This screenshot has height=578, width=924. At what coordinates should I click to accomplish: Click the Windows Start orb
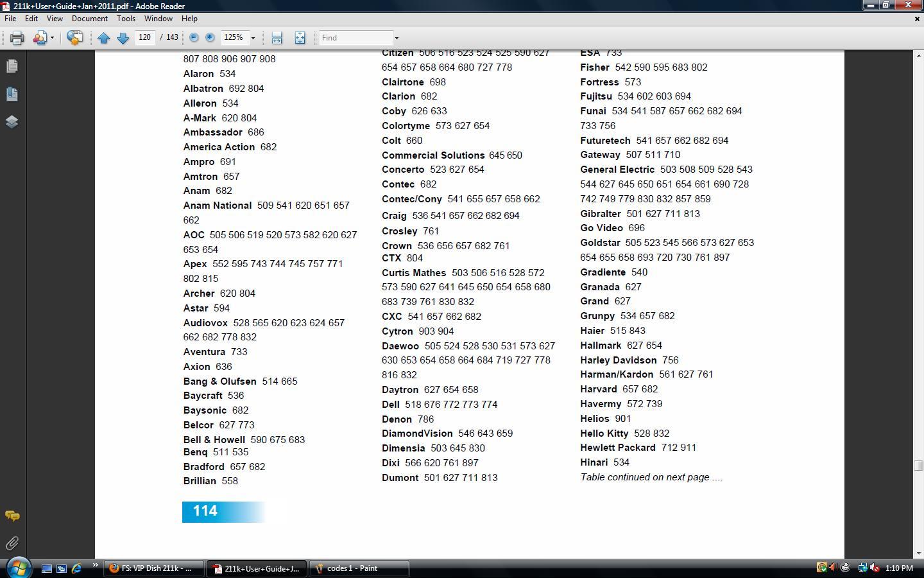pos(18,568)
